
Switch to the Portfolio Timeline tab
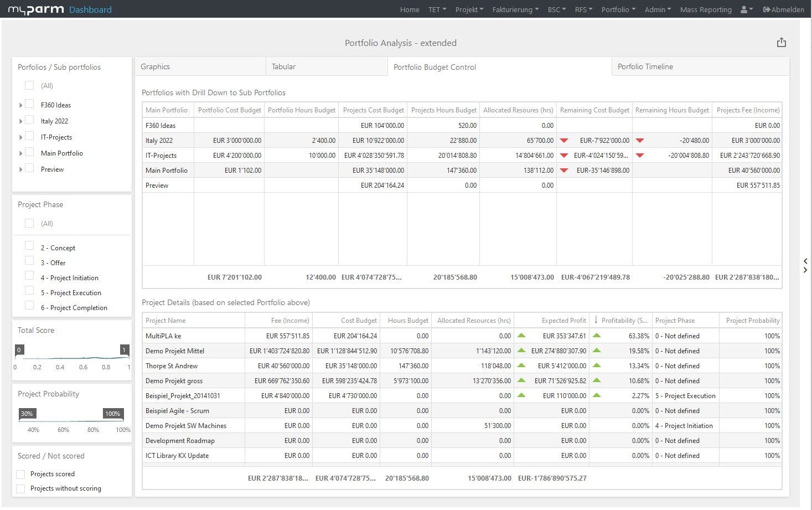[645, 66]
